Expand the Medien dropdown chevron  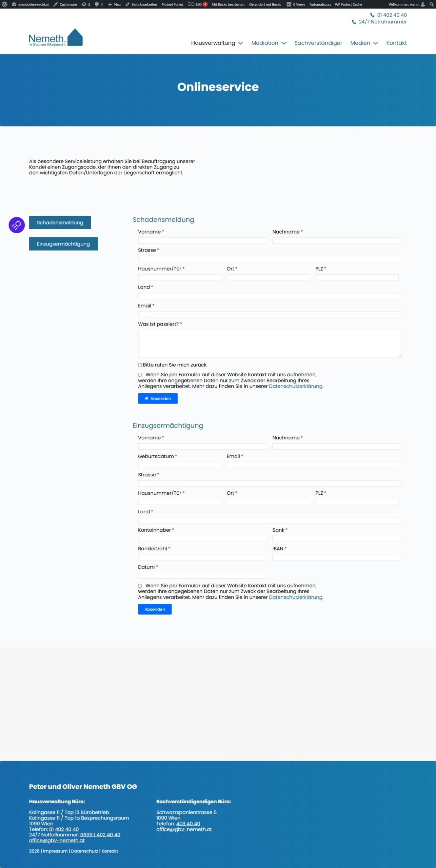[376, 43]
